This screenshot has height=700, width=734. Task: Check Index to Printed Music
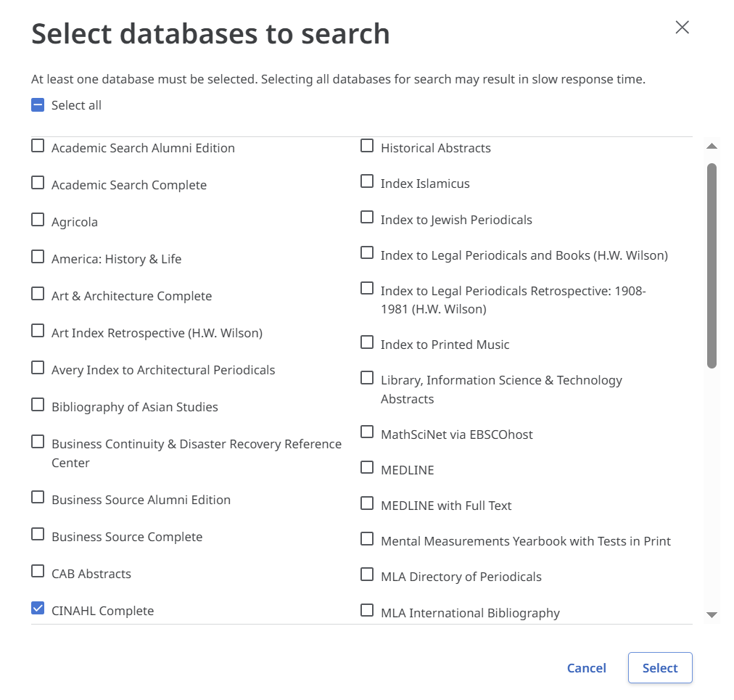[x=367, y=343]
